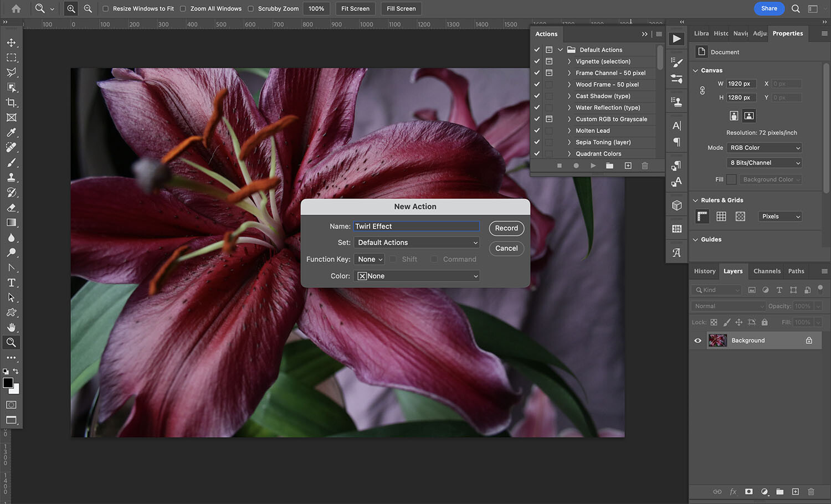The width and height of the screenshot is (831, 504).
Task: Open the Set dropdown showing Default Actions
Action: (x=417, y=242)
